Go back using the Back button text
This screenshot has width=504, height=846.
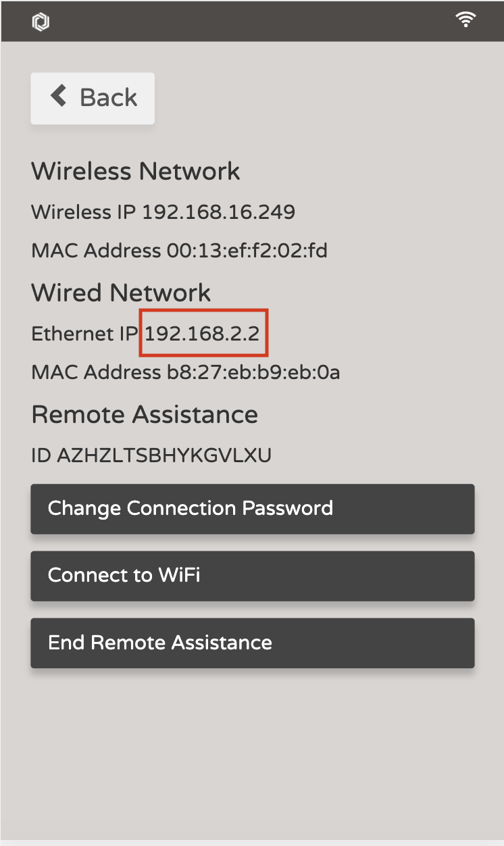coord(108,98)
